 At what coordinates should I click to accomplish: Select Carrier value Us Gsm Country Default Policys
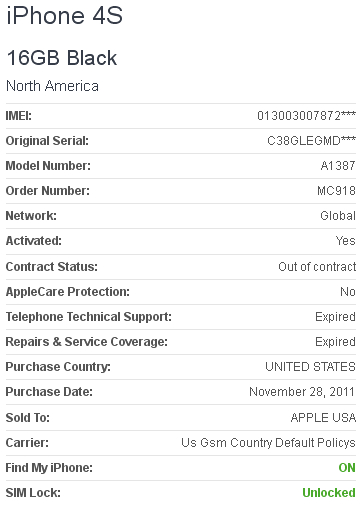(x=268, y=443)
